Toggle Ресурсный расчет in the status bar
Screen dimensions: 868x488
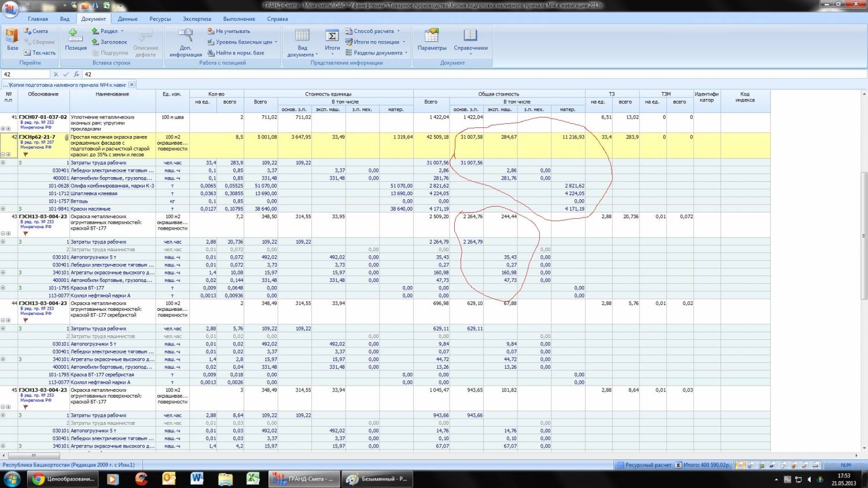tap(643, 465)
